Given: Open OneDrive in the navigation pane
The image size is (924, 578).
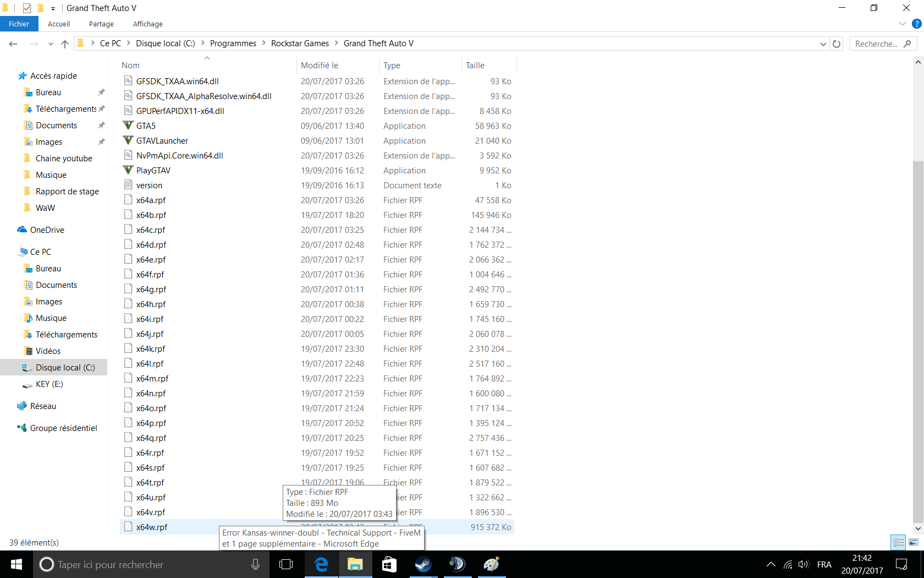Looking at the screenshot, I should (47, 230).
